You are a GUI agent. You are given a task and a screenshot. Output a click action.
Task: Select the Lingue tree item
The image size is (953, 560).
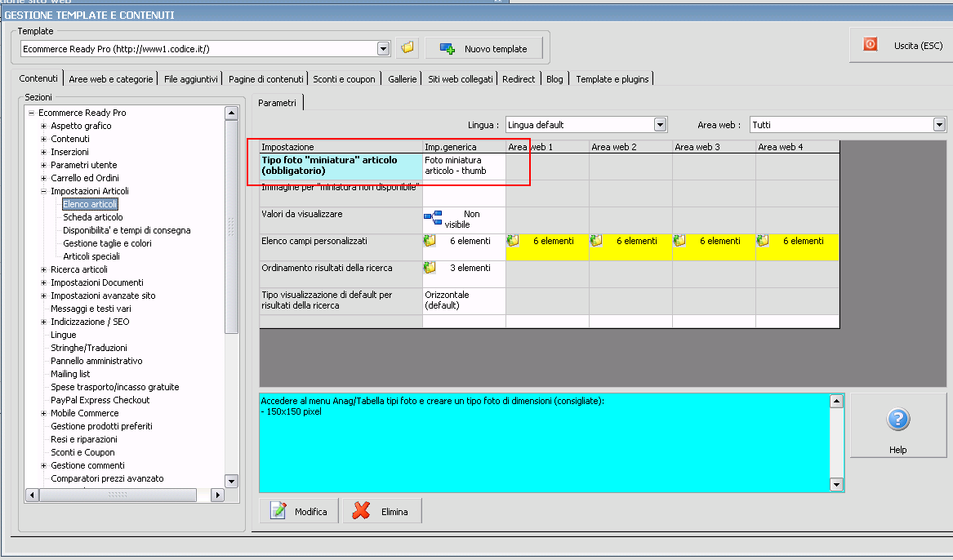click(64, 335)
